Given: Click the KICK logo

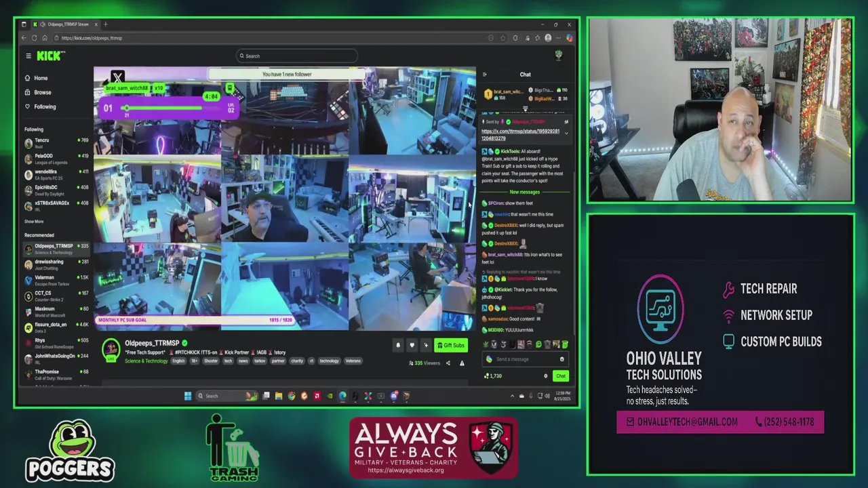Looking at the screenshot, I should 51,56.
